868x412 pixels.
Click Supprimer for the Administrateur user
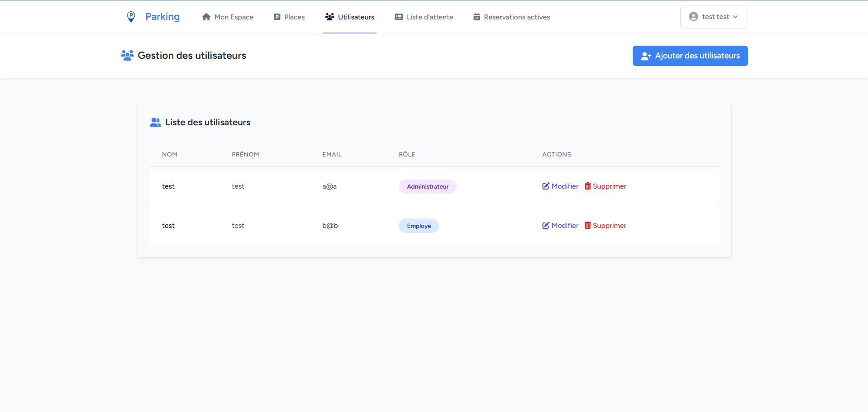609,186
